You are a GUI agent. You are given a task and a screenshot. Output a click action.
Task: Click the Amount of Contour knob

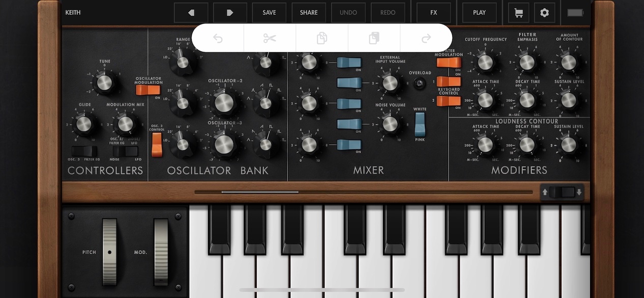(569, 62)
